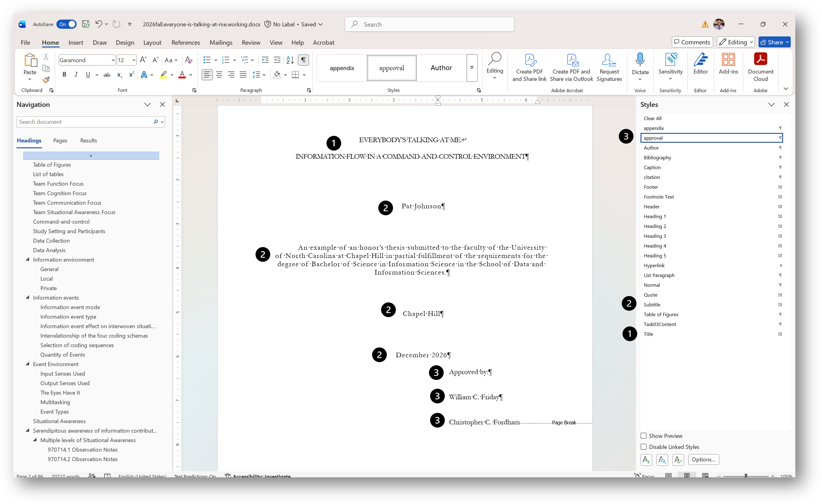
Task: Decrease paragraph indent
Action: [x=265, y=60]
